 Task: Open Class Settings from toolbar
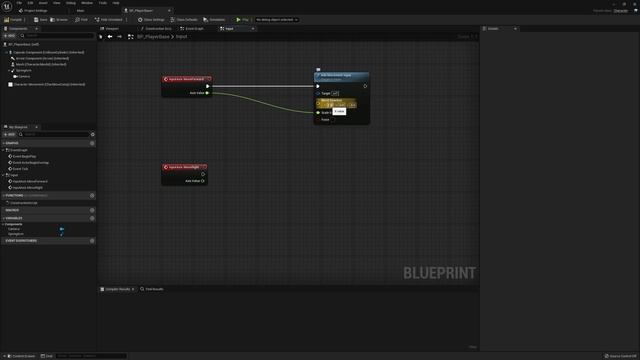tap(151, 20)
